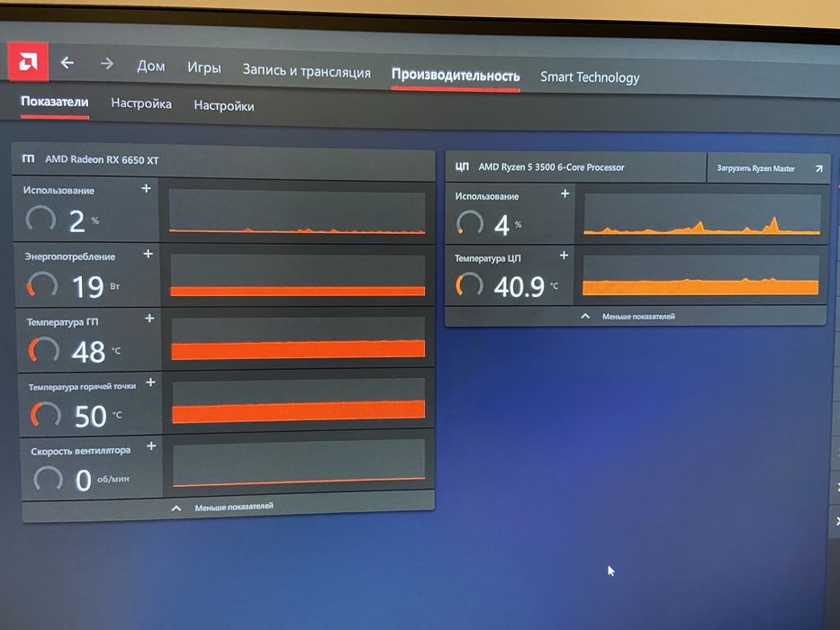Click the Температура ЦП graph
Image resolution: width=840 pixels, height=630 pixels.
(700, 275)
